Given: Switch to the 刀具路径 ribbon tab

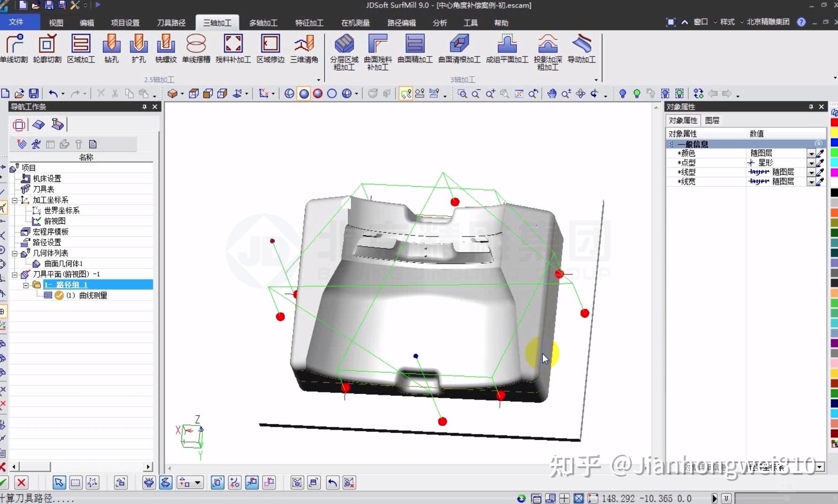Looking at the screenshot, I should click(x=171, y=23).
